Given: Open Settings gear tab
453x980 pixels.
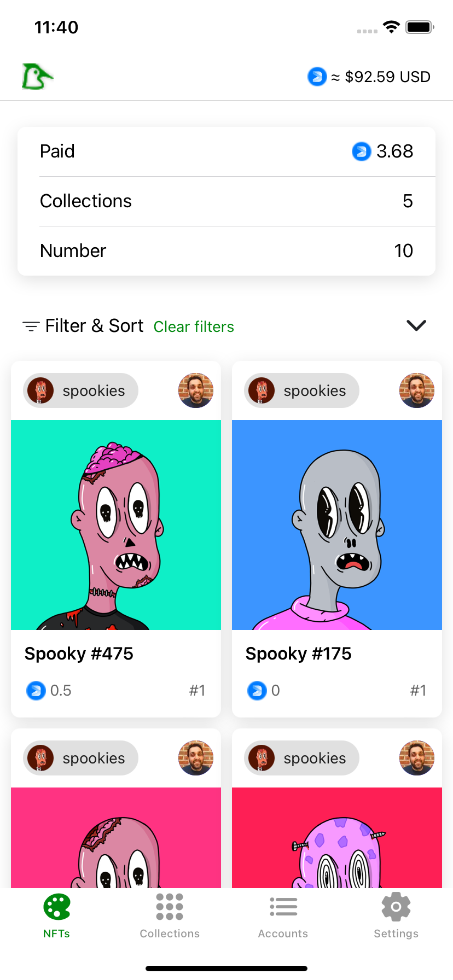Looking at the screenshot, I should 396,915.
